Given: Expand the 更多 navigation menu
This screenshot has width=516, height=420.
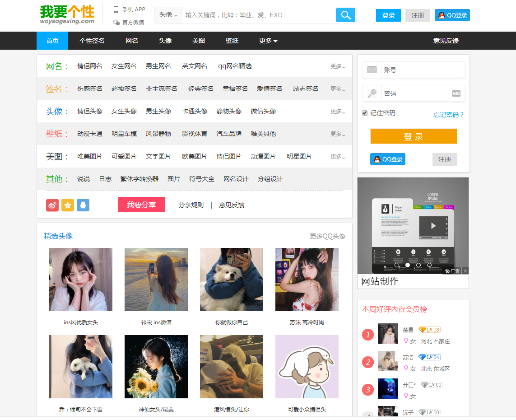Looking at the screenshot, I should pos(268,41).
